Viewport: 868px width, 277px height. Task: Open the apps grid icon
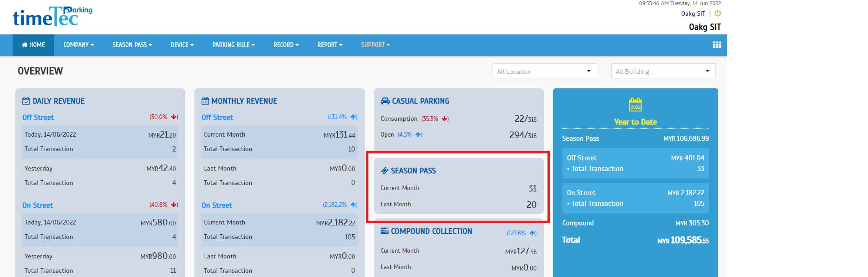pyautogui.click(x=717, y=45)
